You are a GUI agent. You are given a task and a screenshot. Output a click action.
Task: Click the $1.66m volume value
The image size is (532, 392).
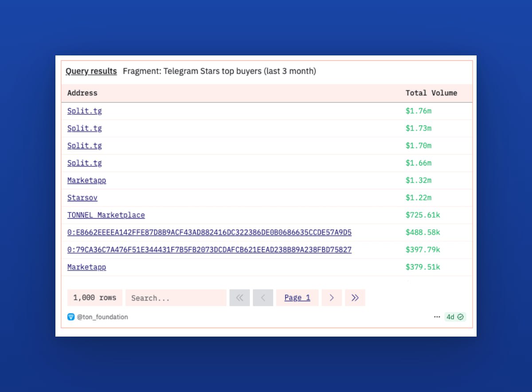(x=419, y=163)
